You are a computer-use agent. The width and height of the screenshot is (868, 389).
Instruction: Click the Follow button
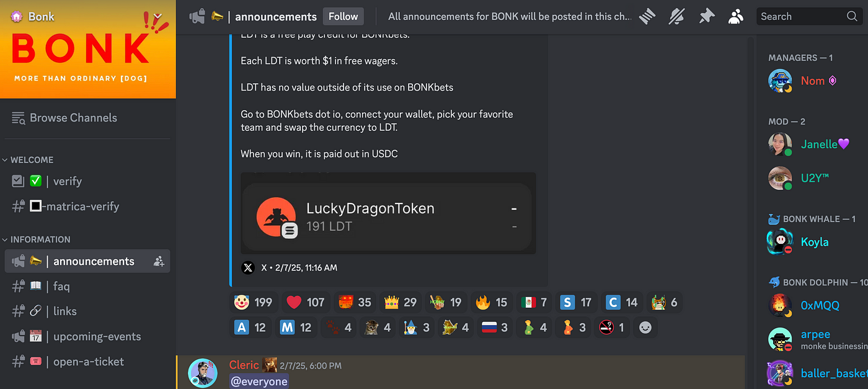(x=343, y=17)
